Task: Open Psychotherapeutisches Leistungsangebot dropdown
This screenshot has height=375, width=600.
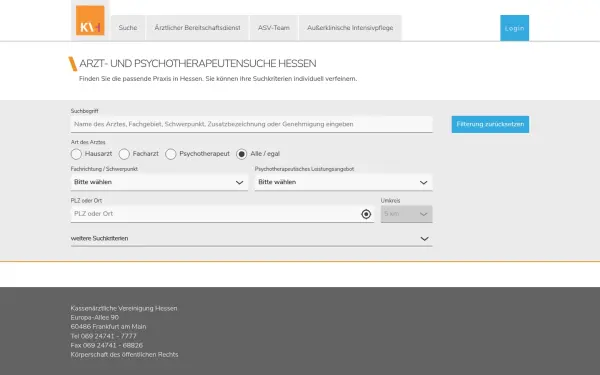Action: tap(344, 182)
